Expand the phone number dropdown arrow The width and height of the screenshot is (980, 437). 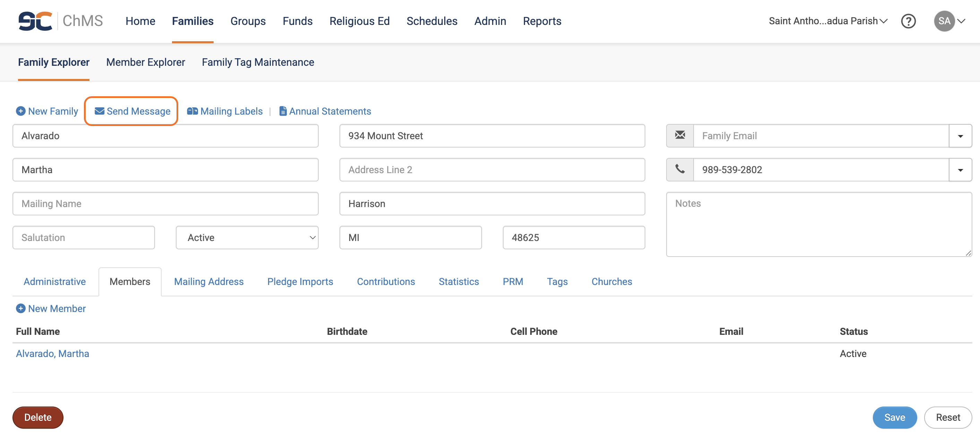click(x=960, y=169)
